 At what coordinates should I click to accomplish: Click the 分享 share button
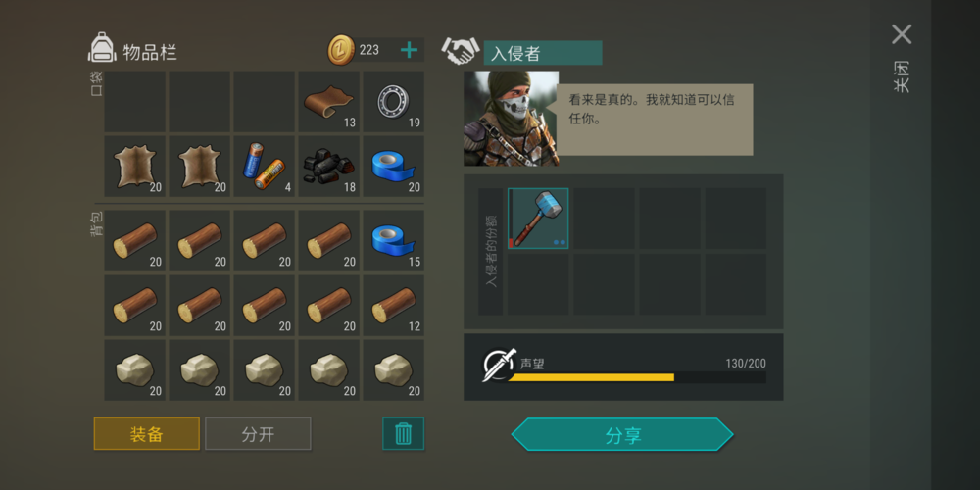pos(622,434)
